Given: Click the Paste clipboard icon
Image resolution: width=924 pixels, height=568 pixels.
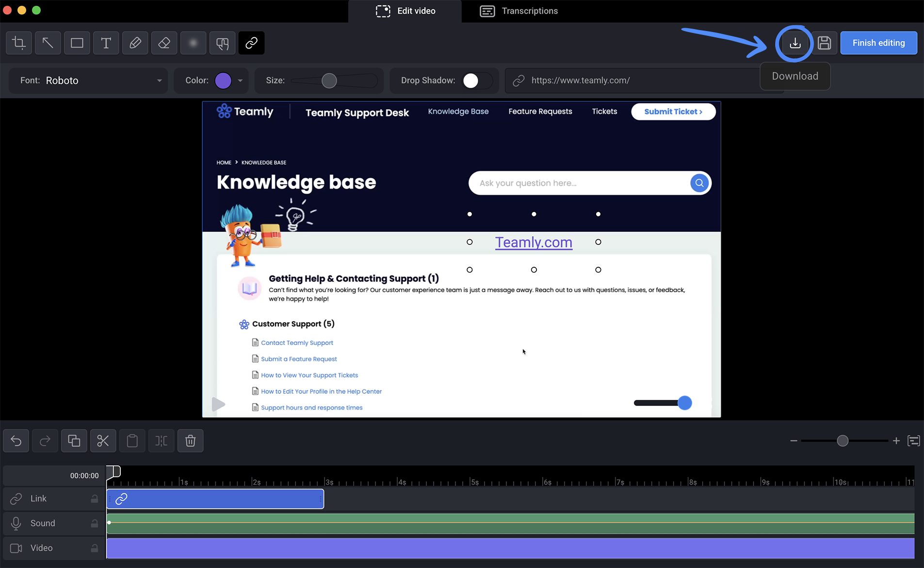Looking at the screenshot, I should click(132, 440).
